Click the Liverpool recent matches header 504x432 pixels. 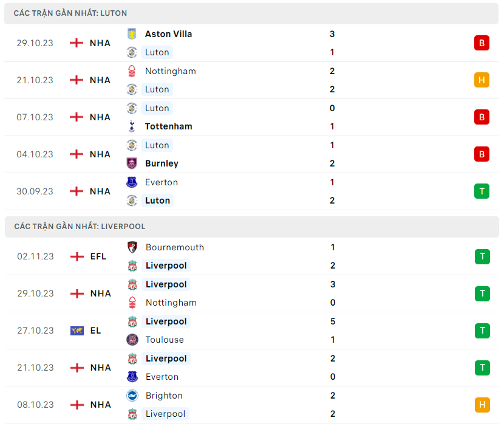[80, 227]
